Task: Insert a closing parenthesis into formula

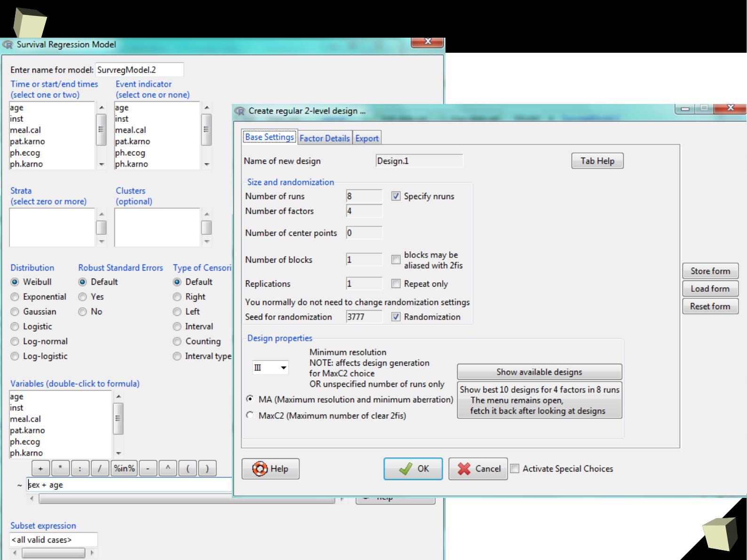Action: pyautogui.click(x=207, y=468)
